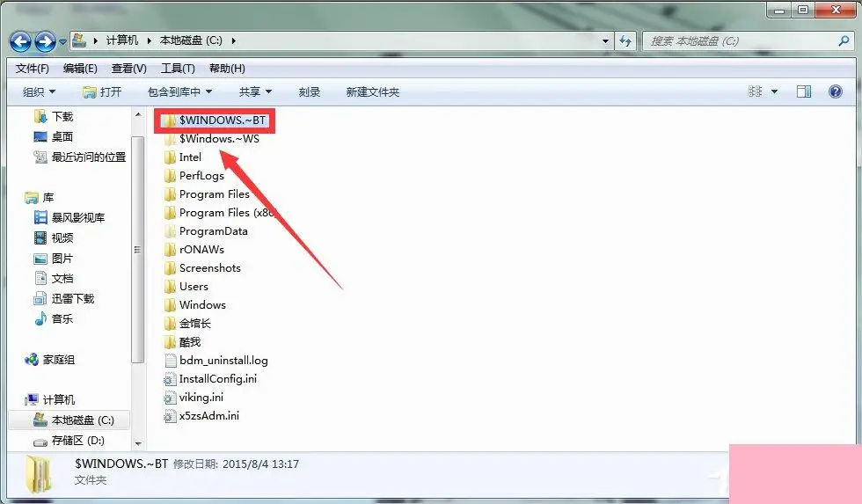This screenshot has height=504, width=862.
Task: Select the x5zsAdm.ini file
Action: [x=201, y=415]
